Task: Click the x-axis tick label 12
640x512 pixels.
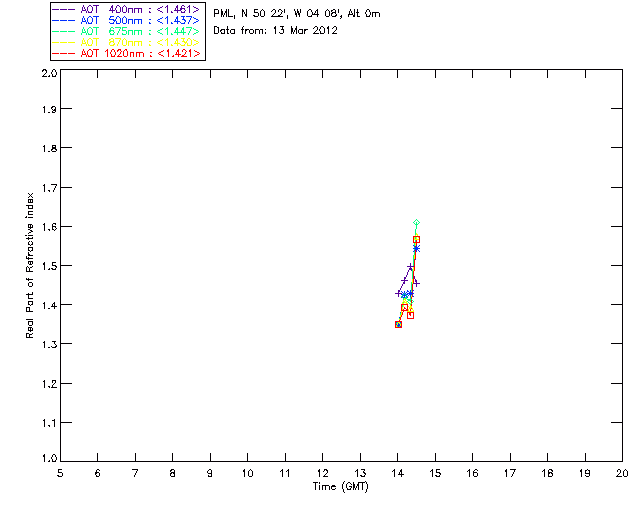Action: point(322,473)
